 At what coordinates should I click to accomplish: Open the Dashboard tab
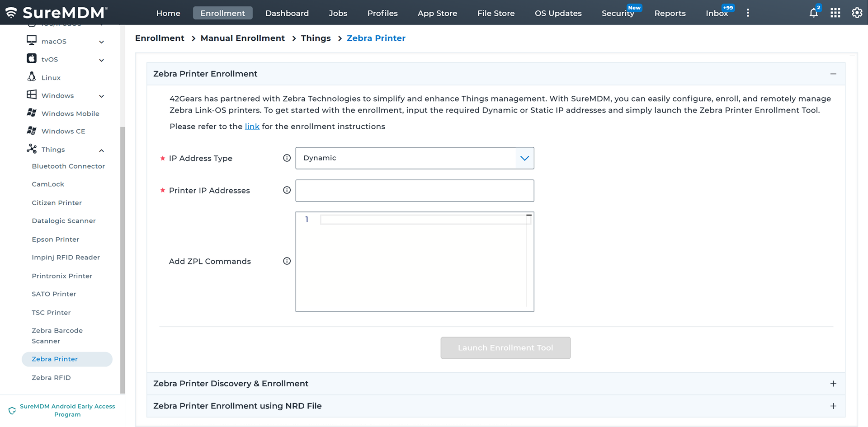click(287, 13)
